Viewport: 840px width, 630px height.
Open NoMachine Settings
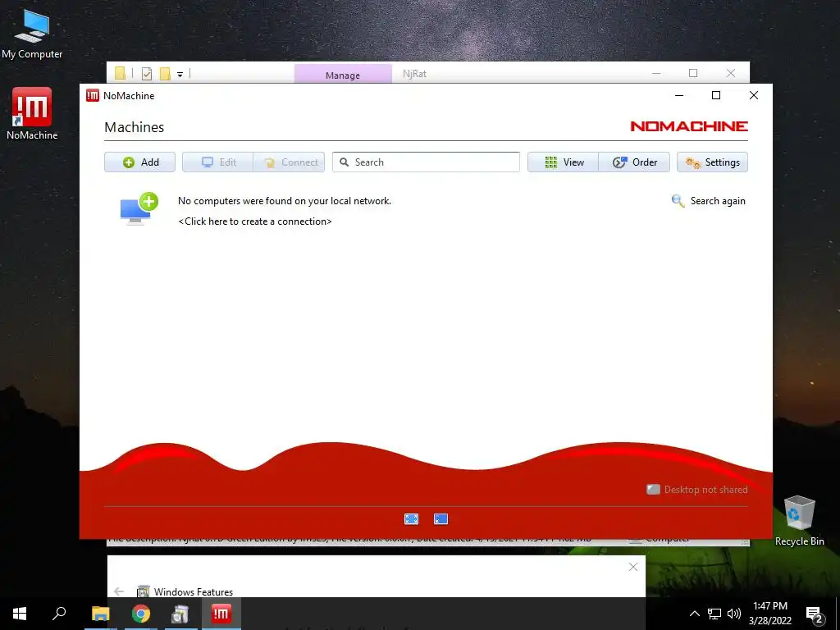[x=712, y=162]
